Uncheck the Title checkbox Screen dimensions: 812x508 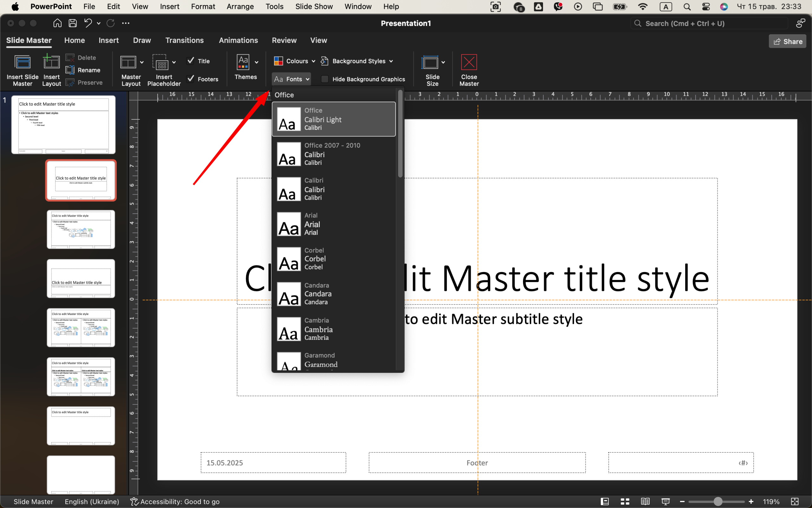point(191,61)
